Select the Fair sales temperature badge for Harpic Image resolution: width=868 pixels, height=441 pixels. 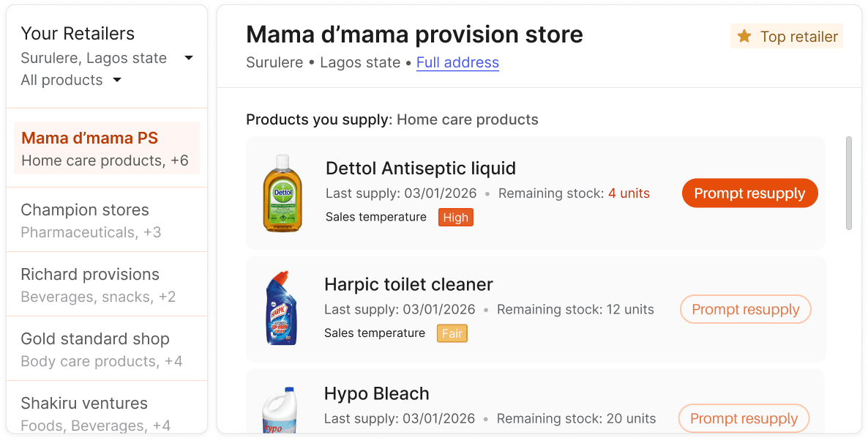(x=452, y=333)
